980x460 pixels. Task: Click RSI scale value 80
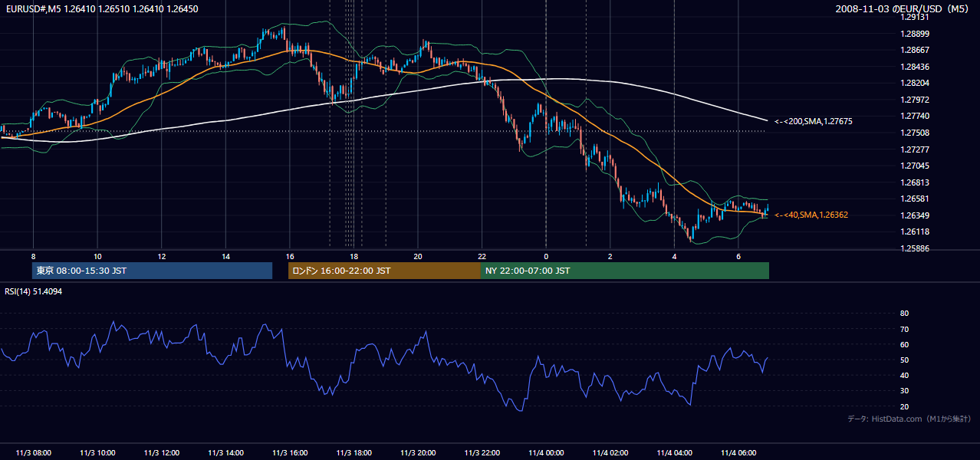[904, 314]
